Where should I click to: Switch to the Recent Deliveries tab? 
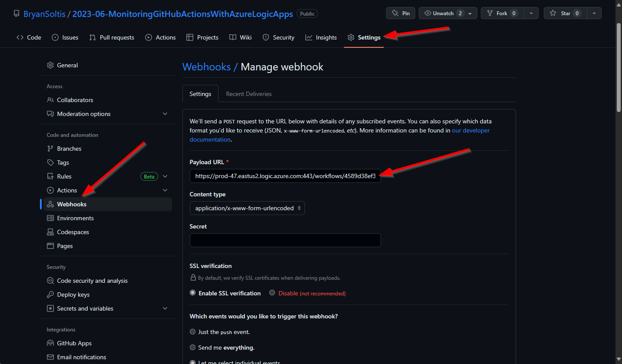(x=248, y=94)
